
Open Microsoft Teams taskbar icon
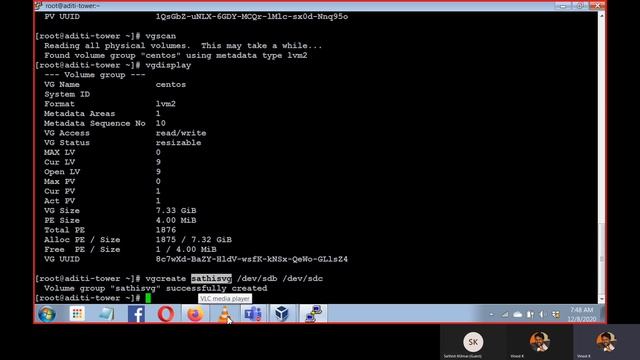(253, 314)
